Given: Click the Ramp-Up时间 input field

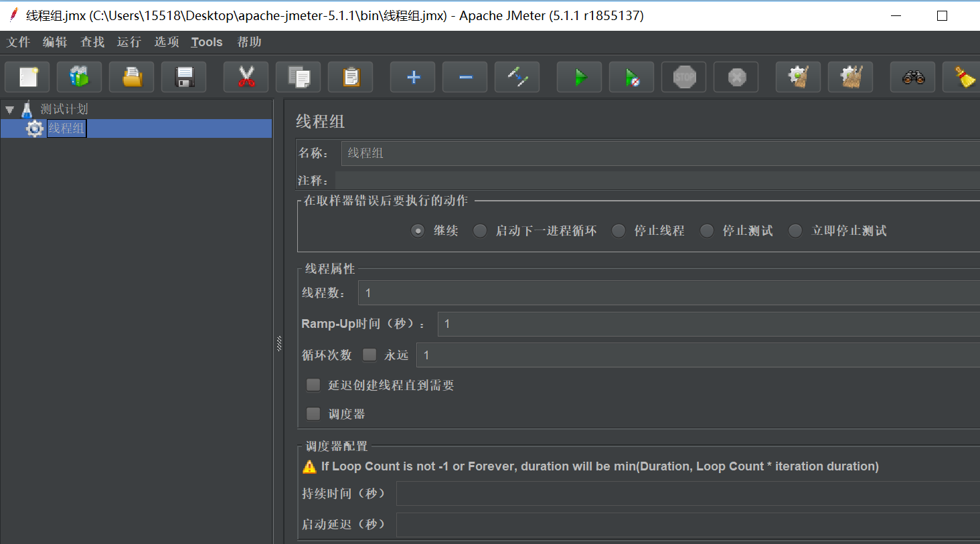Looking at the screenshot, I should click(708, 324).
